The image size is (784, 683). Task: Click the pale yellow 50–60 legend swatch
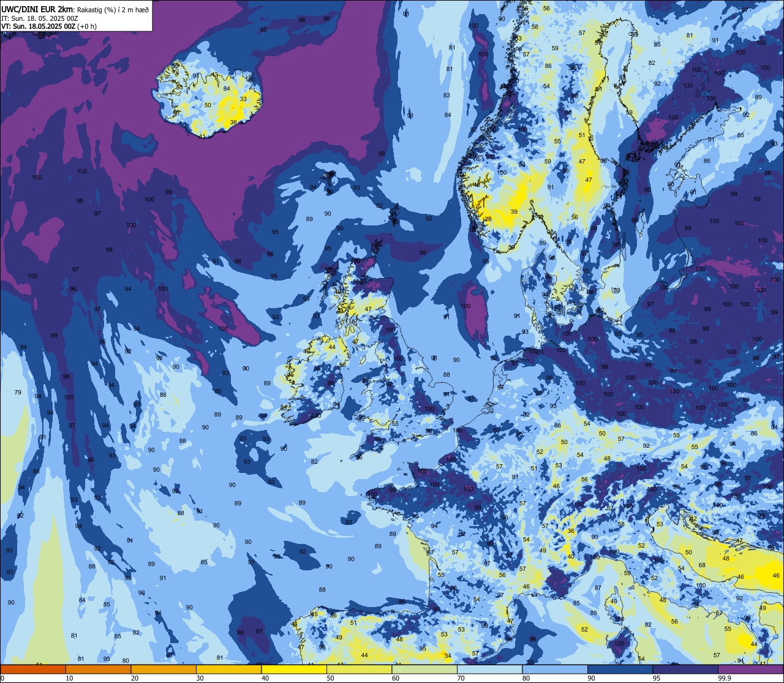(x=359, y=669)
